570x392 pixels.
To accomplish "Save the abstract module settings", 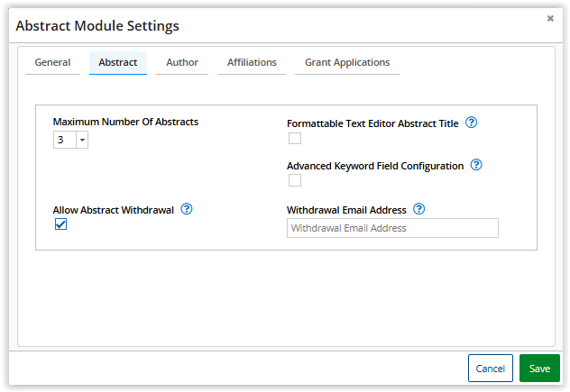I will pos(539,369).
